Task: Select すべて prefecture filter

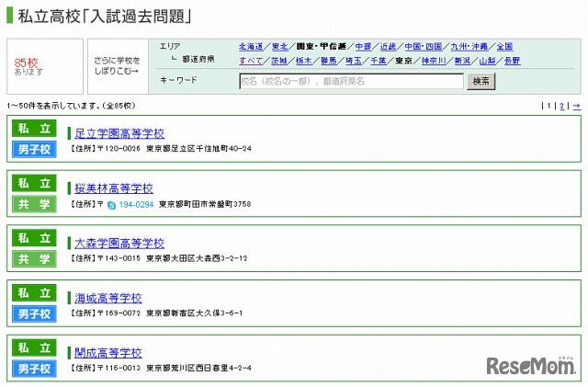Action: pyautogui.click(x=251, y=61)
